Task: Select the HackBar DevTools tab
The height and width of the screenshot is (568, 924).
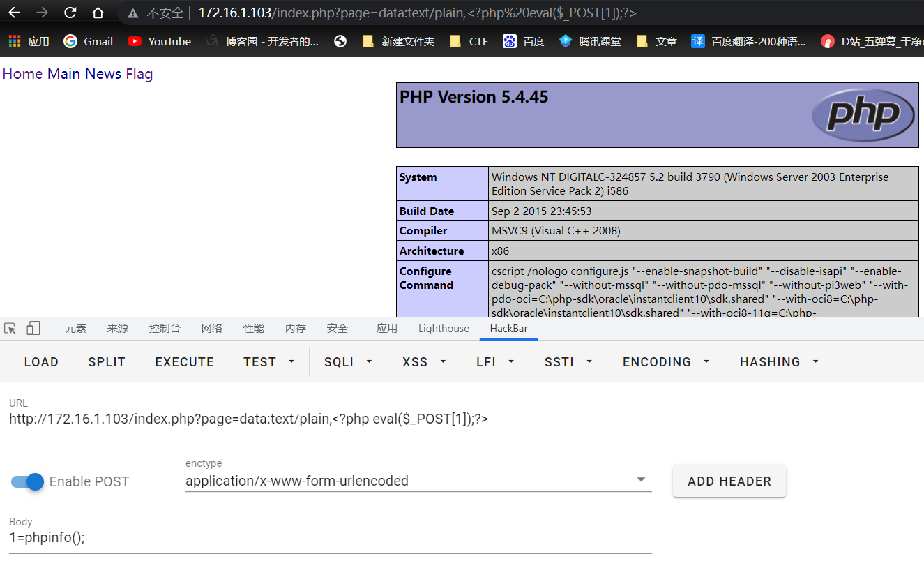Action: pos(509,329)
